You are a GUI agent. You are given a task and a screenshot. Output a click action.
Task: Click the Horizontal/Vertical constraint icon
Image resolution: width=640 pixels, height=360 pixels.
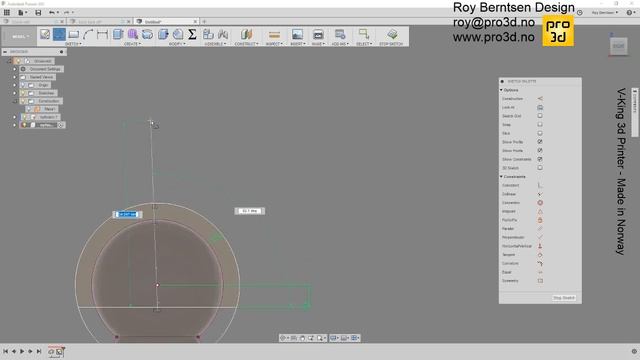tap(540, 246)
